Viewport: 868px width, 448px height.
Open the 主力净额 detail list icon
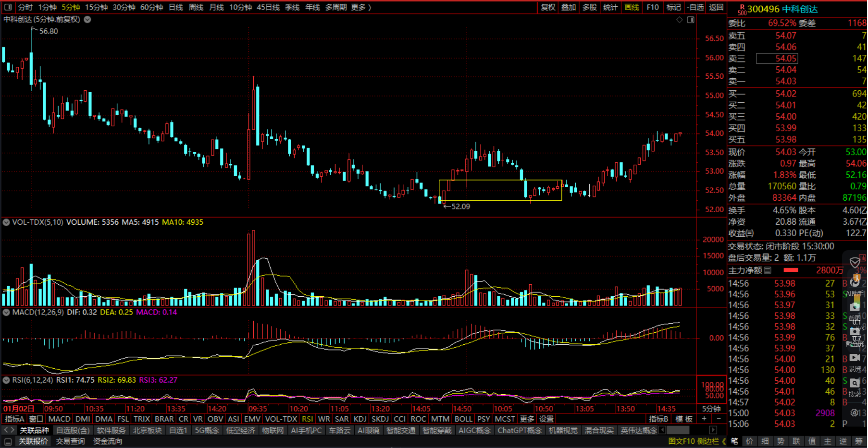pyautogui.click(x=768, y=270)
